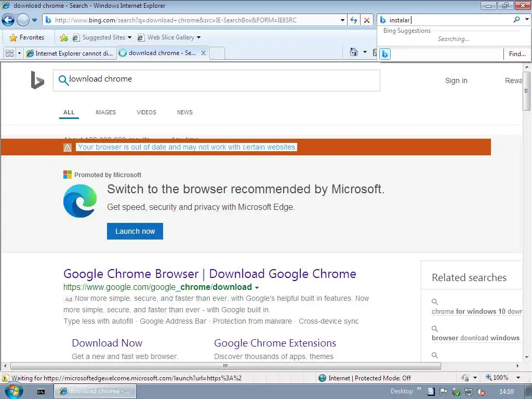Open a new blank tab
This screenshot has width=532, height=399.
click(217, 54)
